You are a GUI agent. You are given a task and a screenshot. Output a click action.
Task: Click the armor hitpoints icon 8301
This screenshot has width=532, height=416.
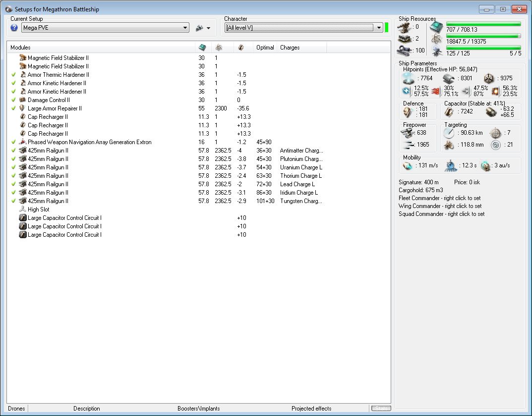point(449,79)
